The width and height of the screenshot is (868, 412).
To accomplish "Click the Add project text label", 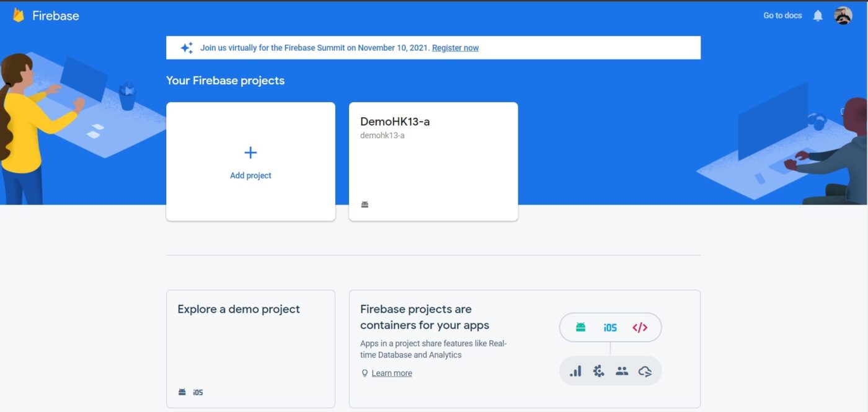I will [x=250, y=175].
